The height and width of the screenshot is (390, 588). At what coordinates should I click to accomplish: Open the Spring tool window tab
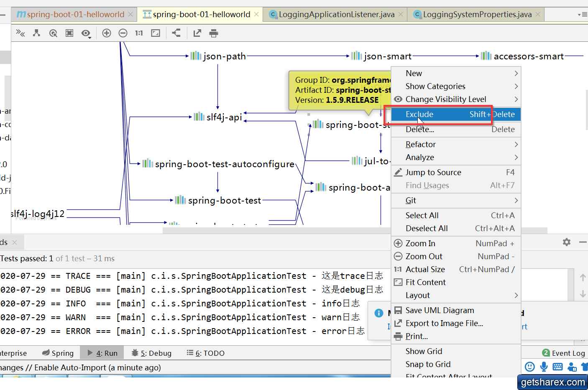tap(58, 353)
